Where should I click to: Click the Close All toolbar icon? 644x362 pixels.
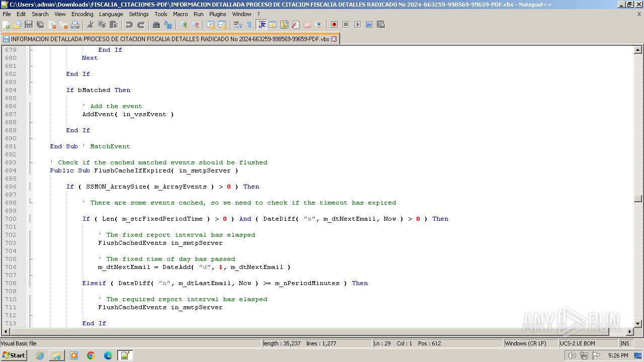tap(63, 25)
